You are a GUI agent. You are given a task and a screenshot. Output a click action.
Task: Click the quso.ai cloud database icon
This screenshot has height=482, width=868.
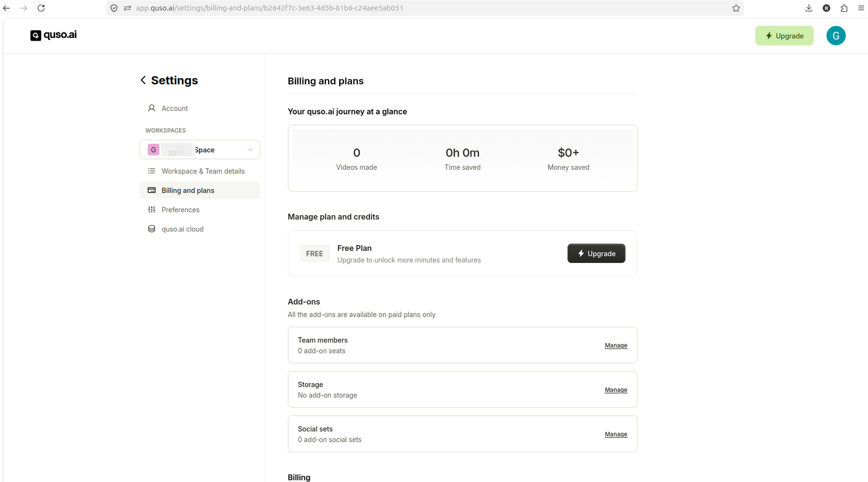(152, 229)
